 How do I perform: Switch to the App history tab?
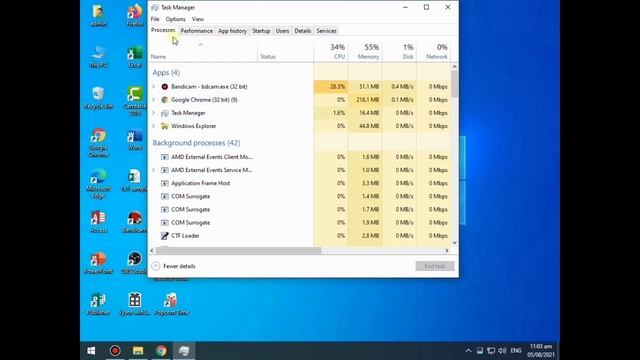click(x=232, y=31)
